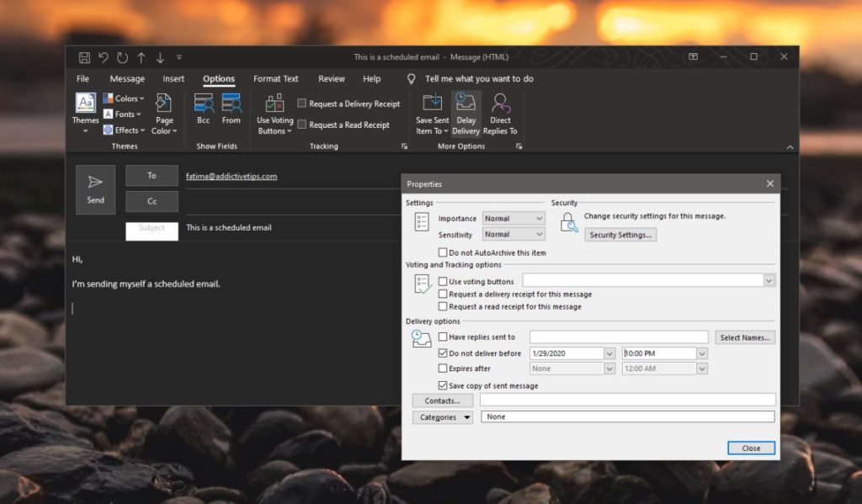This screenshot has height=504, width=862.
Task: Switch to the Format Text tab
Action: coord(276,78)
